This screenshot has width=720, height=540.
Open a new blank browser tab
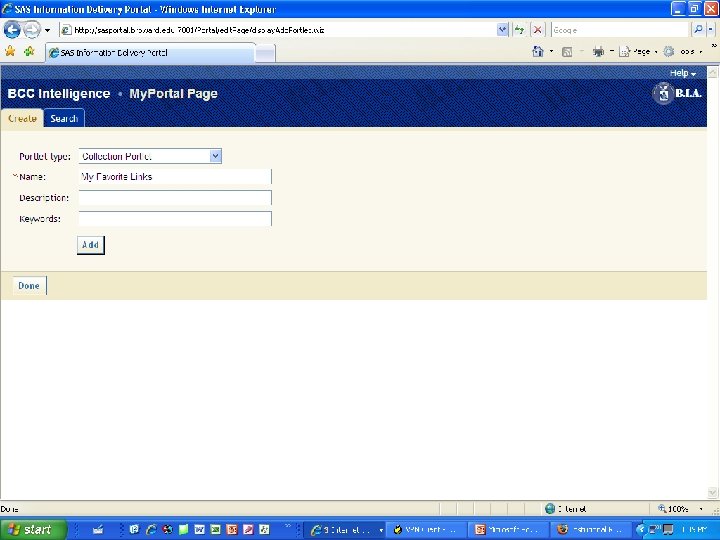(265, 54)
